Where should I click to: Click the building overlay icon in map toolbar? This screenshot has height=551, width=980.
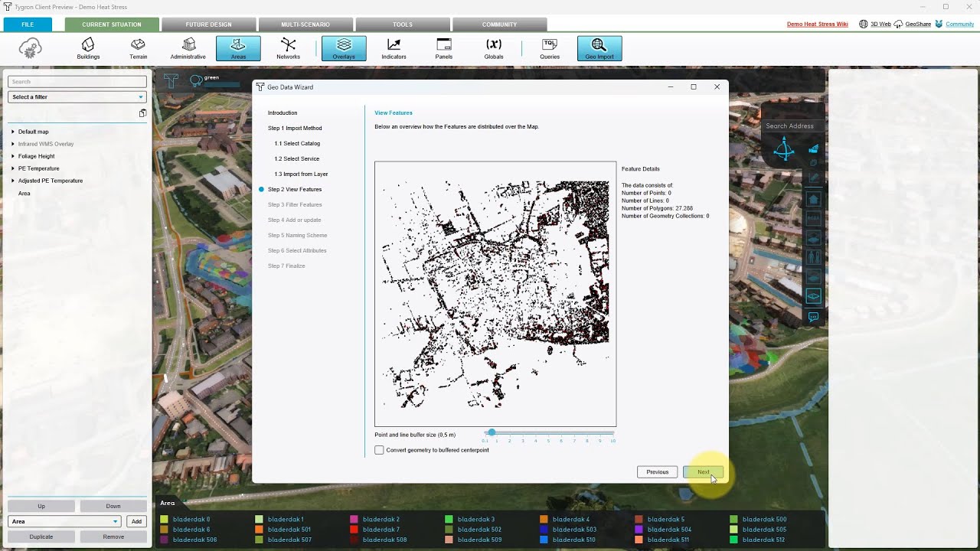(813, 199)
